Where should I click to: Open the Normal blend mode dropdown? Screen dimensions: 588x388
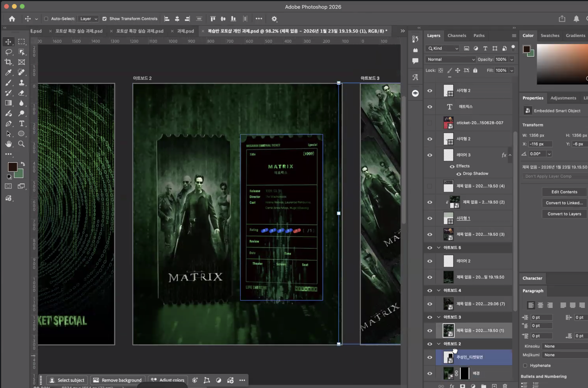(450, 60)
